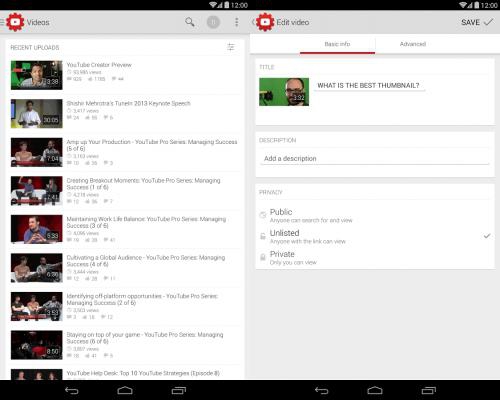Viewport: 500px width, 400px height.
Task: Select 'Creating Breakout Moments' video title
Action: point(143,184)
